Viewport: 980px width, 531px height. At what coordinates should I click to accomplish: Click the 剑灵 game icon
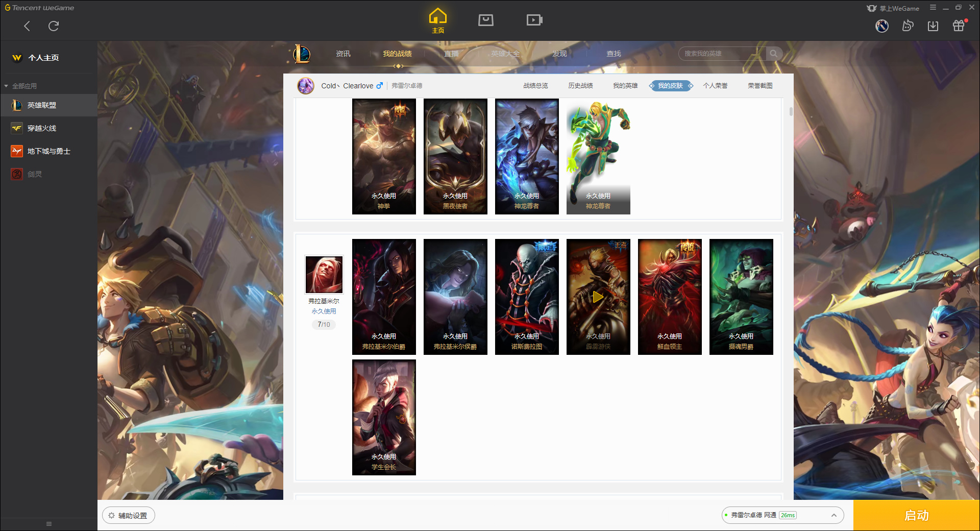coord(17,174)
